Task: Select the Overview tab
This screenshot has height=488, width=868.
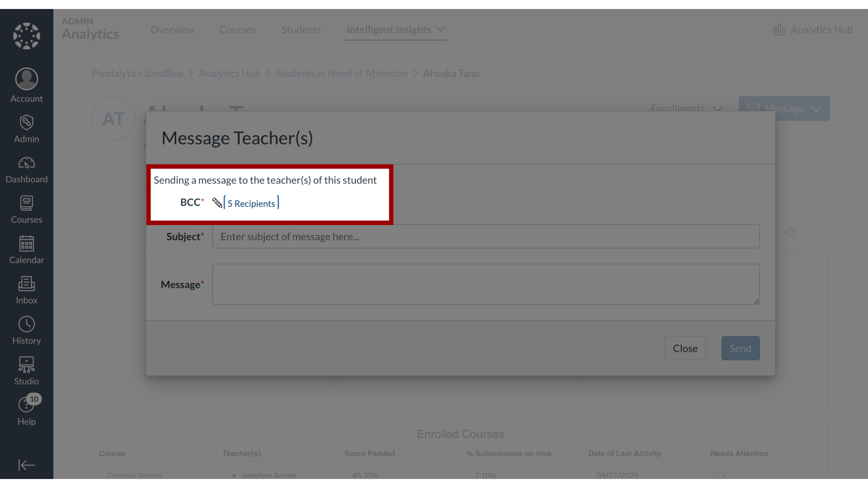Action: 172,29
